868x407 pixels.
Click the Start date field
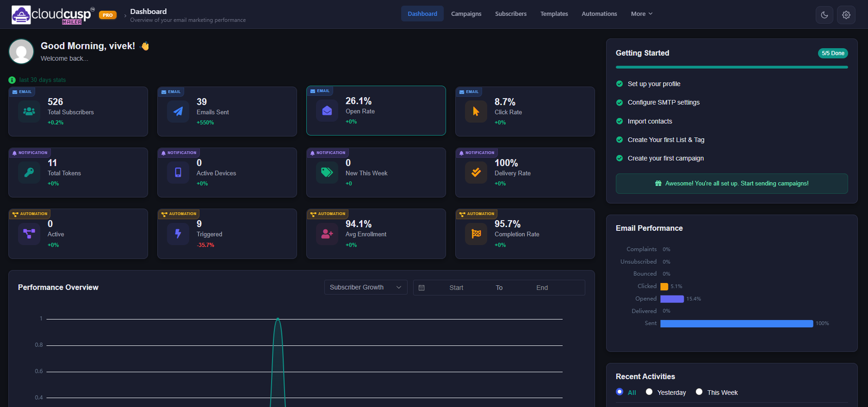coord(456,288)
